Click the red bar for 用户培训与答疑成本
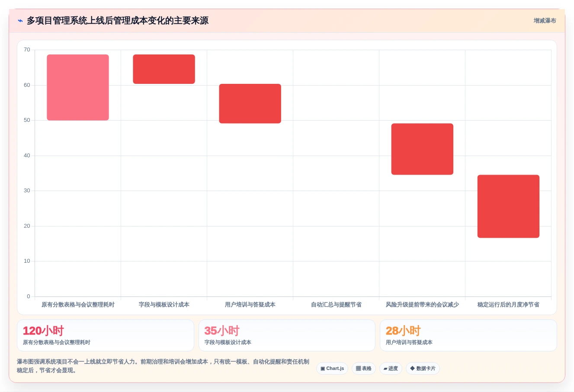Image resolution: width=574 pixels, height=392 pixels. click(x=250, y=104)
